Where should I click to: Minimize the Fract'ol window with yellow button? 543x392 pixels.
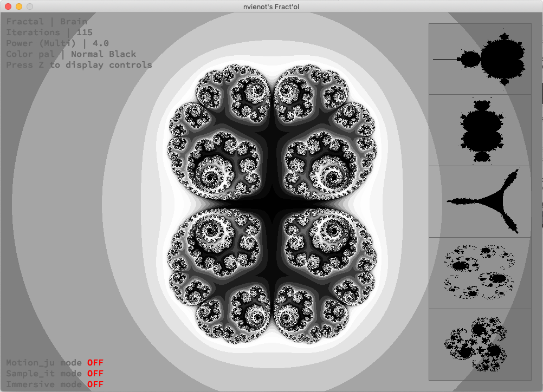(x=19, y=6)
